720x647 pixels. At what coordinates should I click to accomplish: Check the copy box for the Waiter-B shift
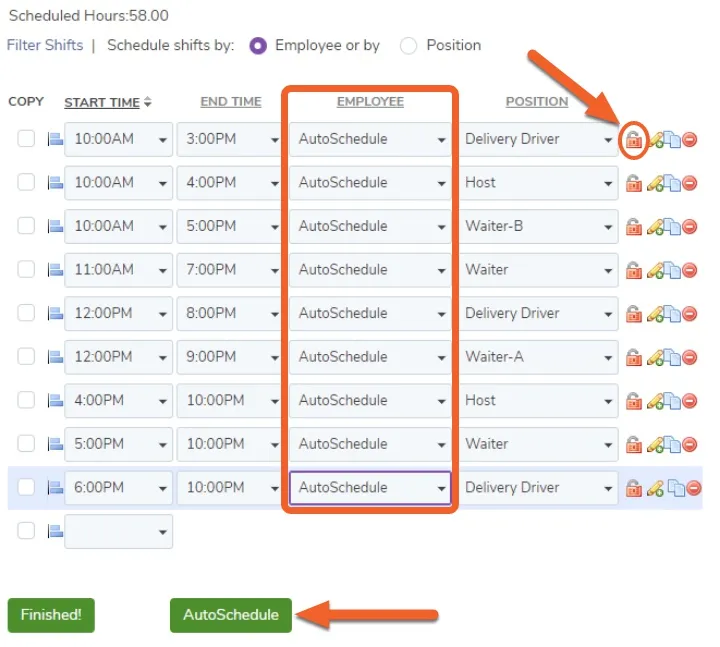[26, 225]
